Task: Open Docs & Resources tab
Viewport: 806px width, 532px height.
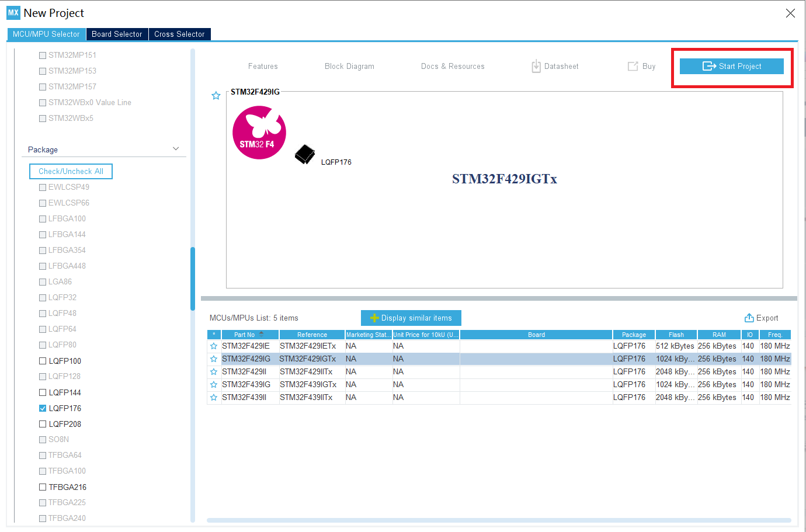Action: coord(453,67)
